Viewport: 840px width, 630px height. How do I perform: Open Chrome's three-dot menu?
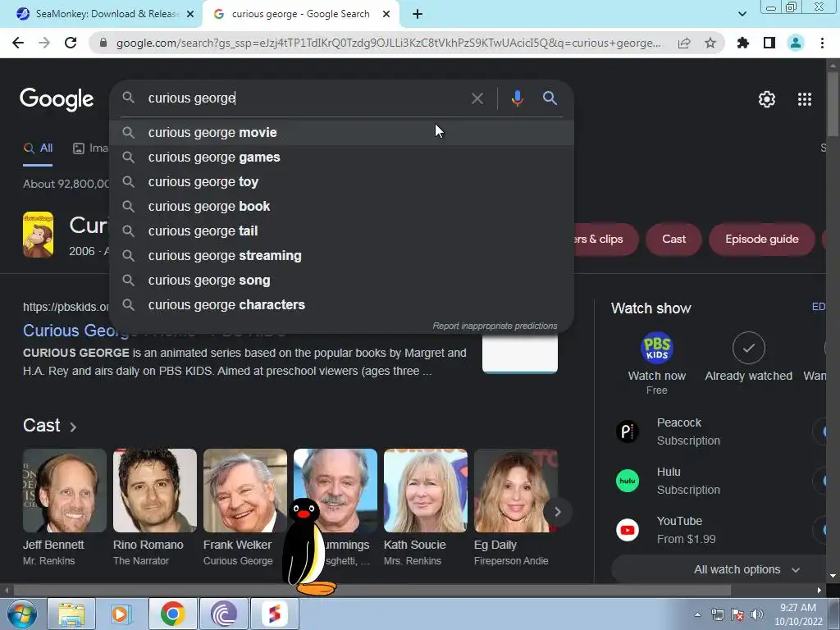tap(822, 43)
